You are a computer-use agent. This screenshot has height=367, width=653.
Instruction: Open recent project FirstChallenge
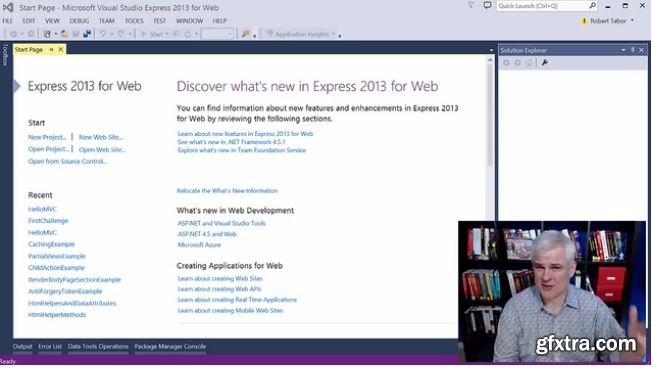48,221
